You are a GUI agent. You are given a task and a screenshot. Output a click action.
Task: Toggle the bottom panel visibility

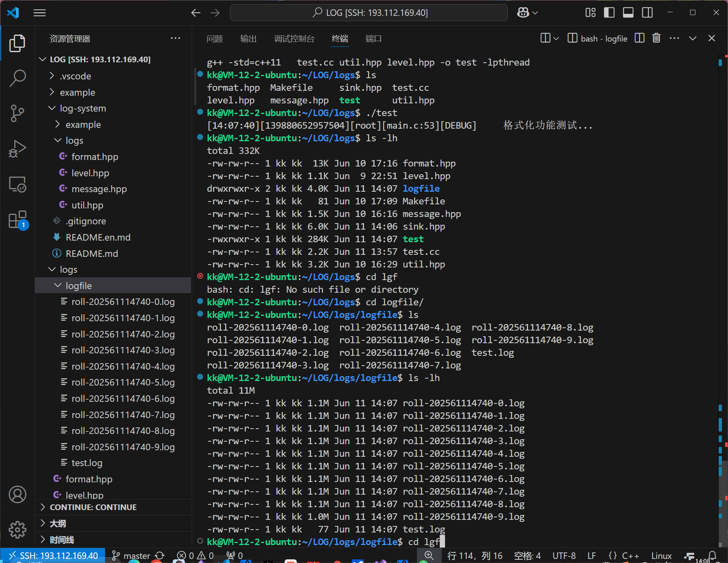628,13
